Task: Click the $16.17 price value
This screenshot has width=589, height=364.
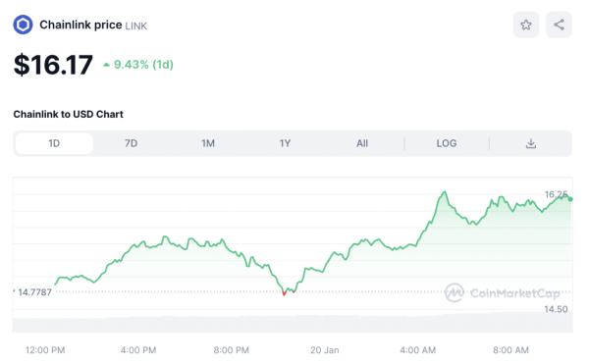Action: click(x=53, y=65)
